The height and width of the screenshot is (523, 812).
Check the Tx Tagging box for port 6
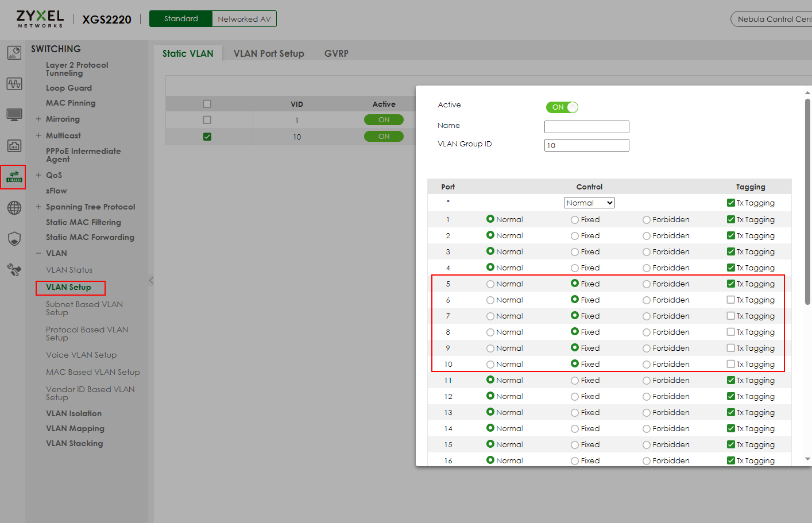click(x=730, y=300)
